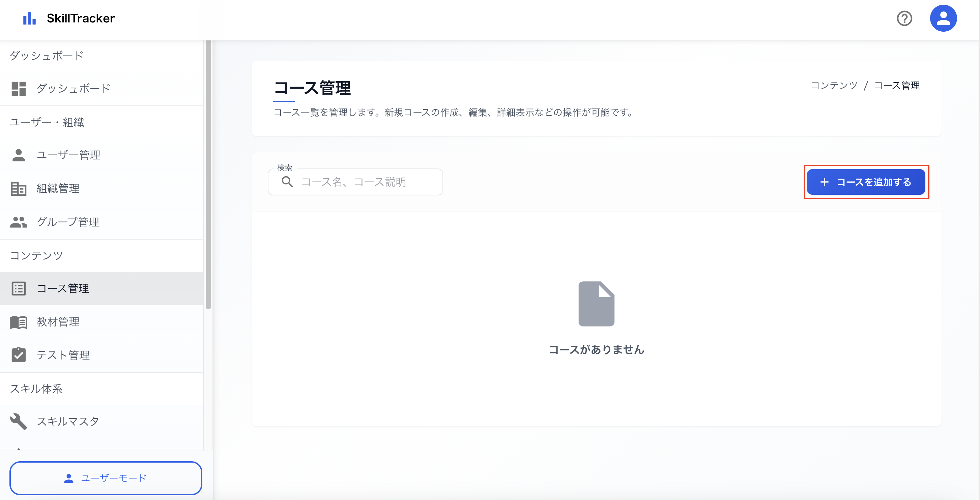
Task: Select the スキルマスタ wrench icon
Action: [x=18, y=421]
